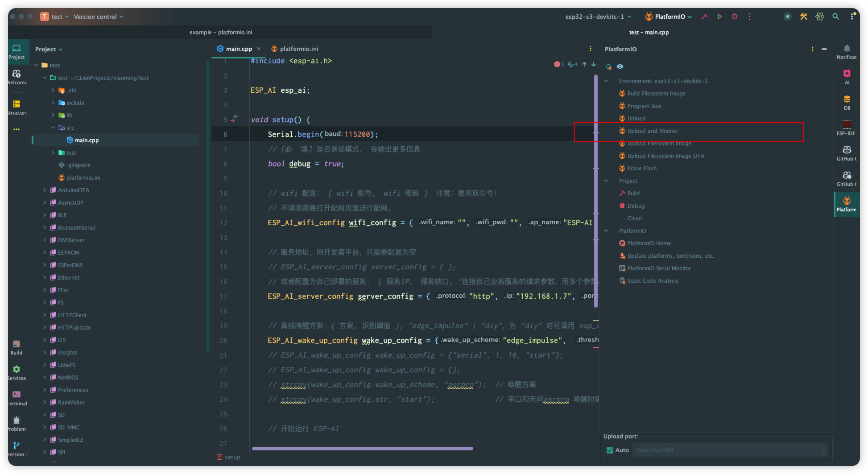The width and height of the screenshot is (868, 474).
Task: Open the Notifications bell panel
Action: pos(847,51)
